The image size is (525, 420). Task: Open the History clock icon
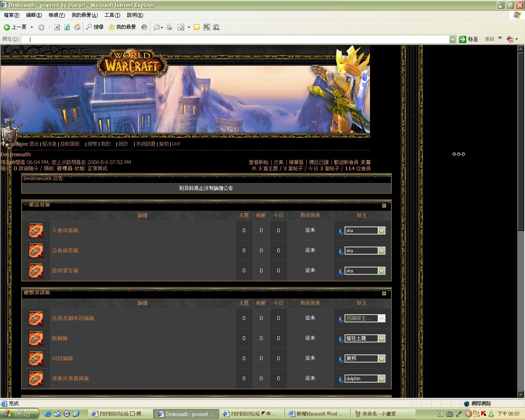tap(144, 27)
